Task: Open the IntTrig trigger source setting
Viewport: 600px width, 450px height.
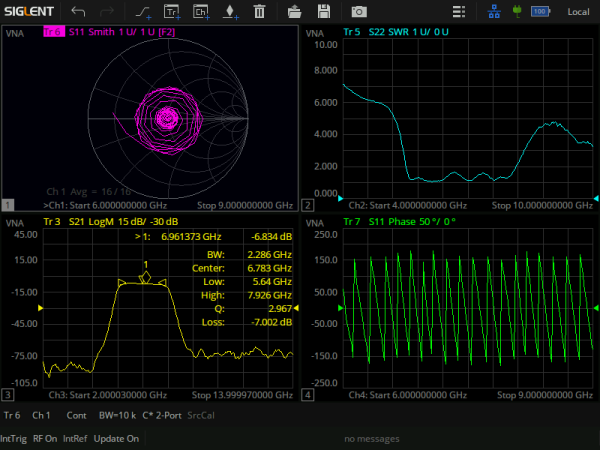Action: [x=14, y=438]
